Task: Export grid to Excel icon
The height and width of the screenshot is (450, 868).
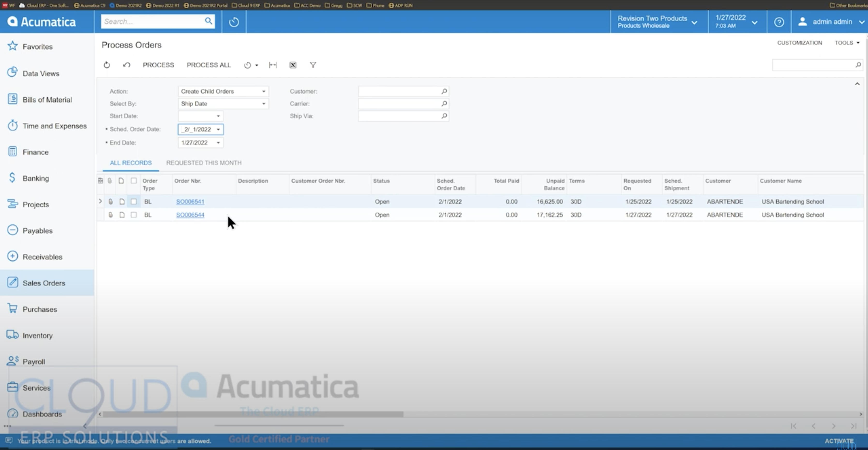Action: [293, 65]
